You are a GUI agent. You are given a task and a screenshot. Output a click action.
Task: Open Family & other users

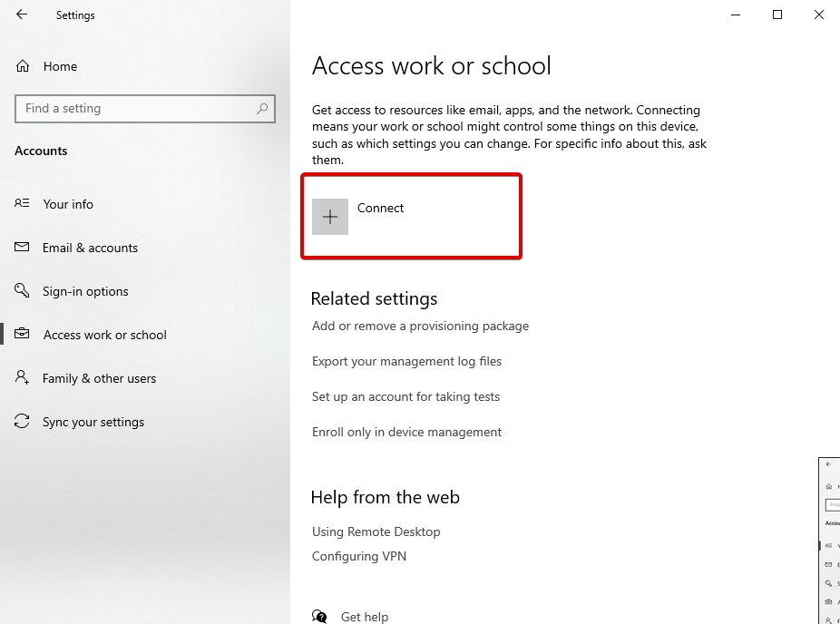click(x=99, y=379)
